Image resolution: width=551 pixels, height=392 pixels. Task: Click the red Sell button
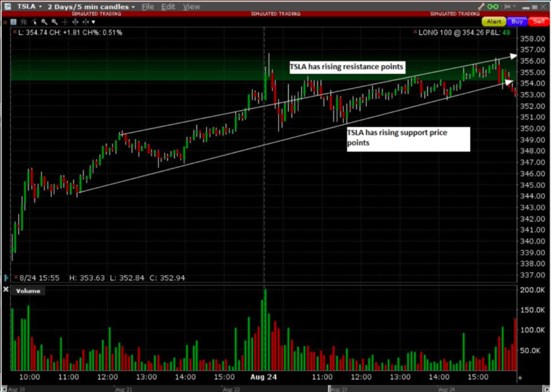(539, 21)
